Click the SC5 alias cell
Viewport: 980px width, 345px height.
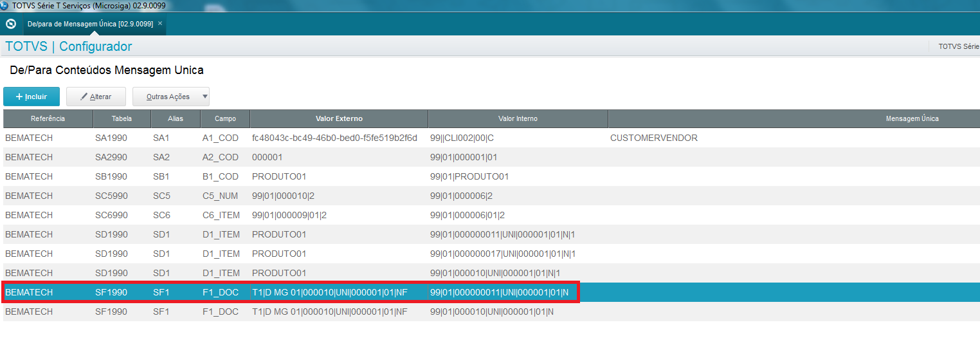(x=176, y=196)
